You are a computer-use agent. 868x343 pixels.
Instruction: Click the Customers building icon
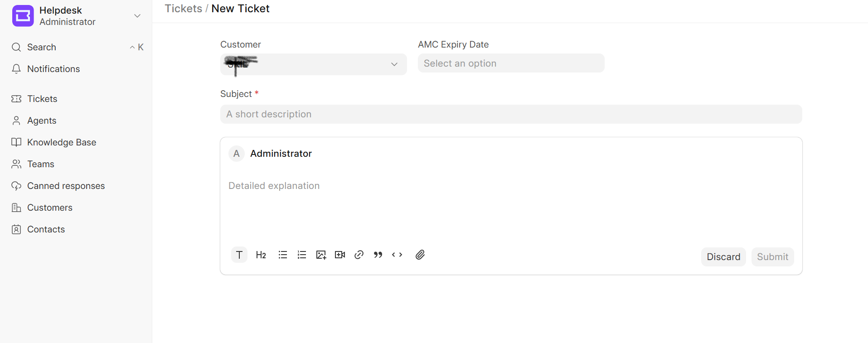[x=16, y=208]
